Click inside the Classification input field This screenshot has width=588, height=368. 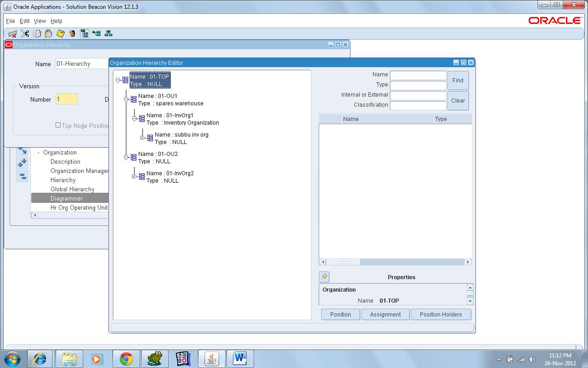(x=418, y=105)
